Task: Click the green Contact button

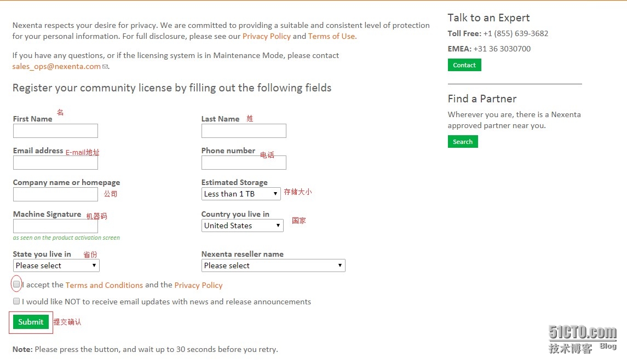Action: click(x=464, y=65)
